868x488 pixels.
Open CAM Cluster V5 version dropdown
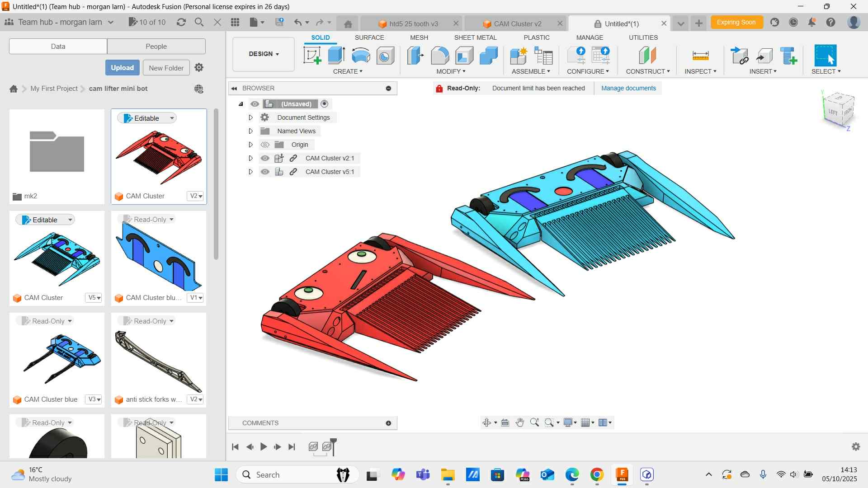pyautogui.click(x=94, y=298)
